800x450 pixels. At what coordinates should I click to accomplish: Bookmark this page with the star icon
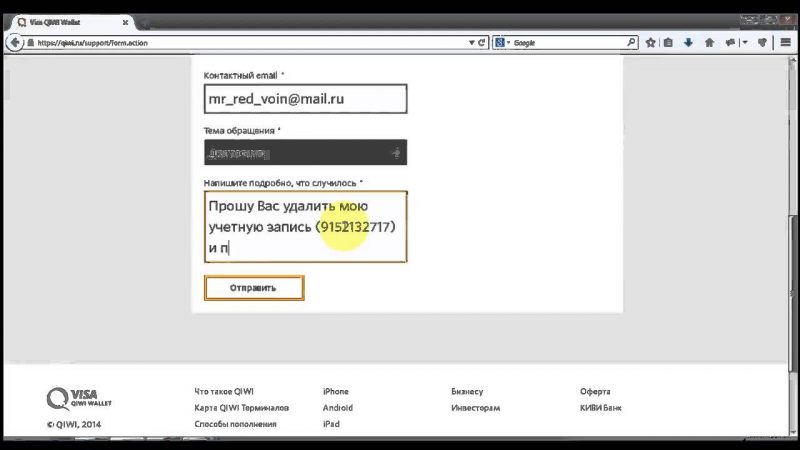(651, 43)
